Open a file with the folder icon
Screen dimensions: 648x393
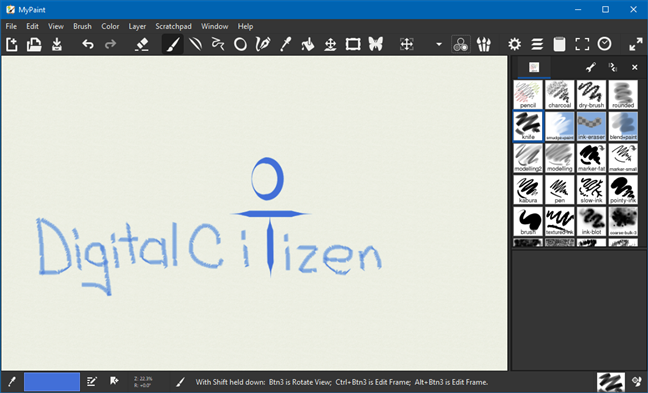pyautogui.click(x=34, y=44)
